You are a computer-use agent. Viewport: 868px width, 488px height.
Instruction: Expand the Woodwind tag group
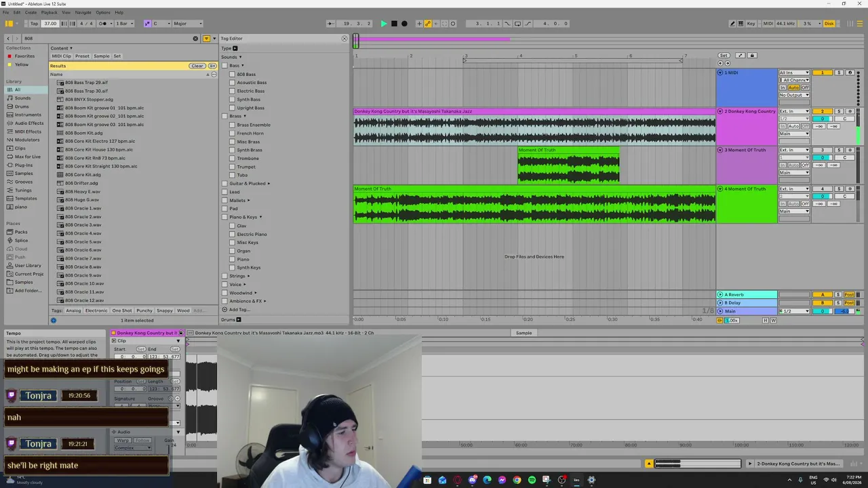(255, 293)
